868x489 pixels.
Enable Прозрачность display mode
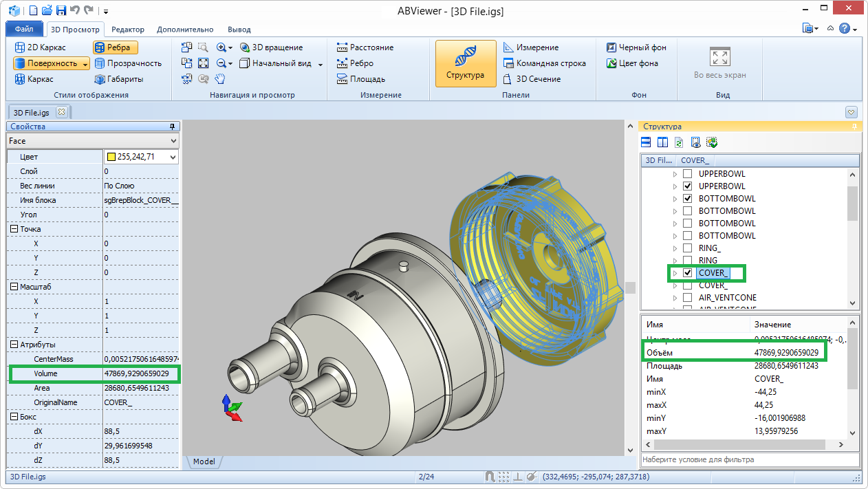pyautogui.click(x=127, y=63)
